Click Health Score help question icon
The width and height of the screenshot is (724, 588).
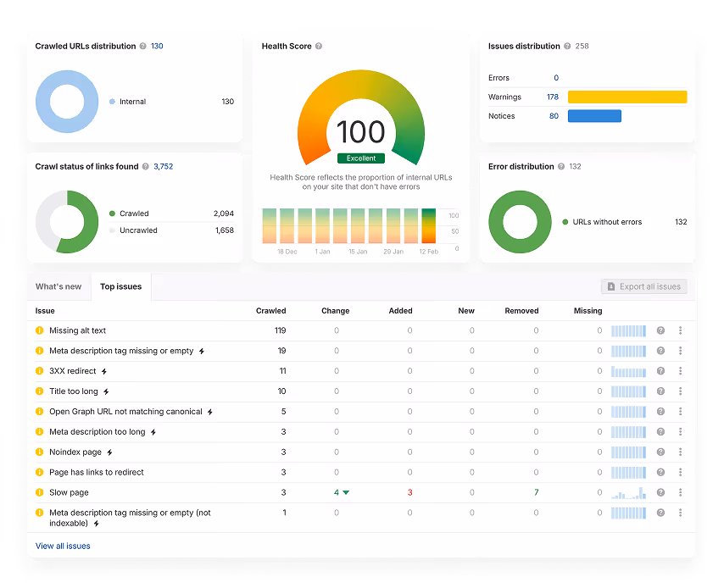[319, 46]
